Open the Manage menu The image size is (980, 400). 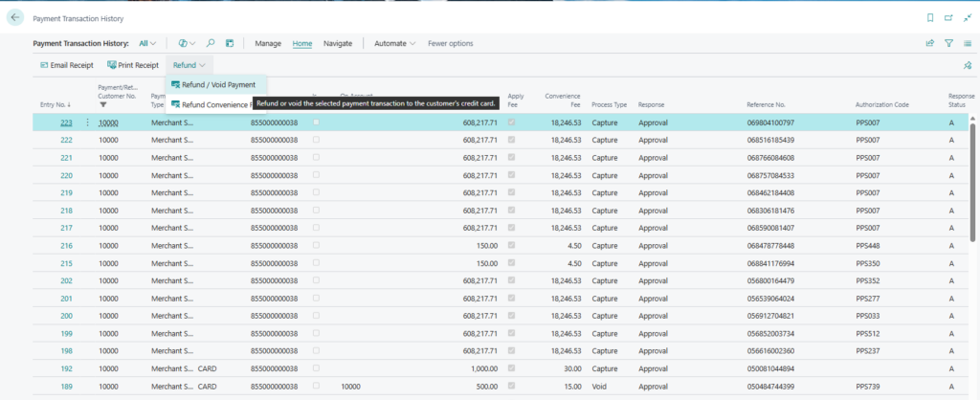[268, 44]
